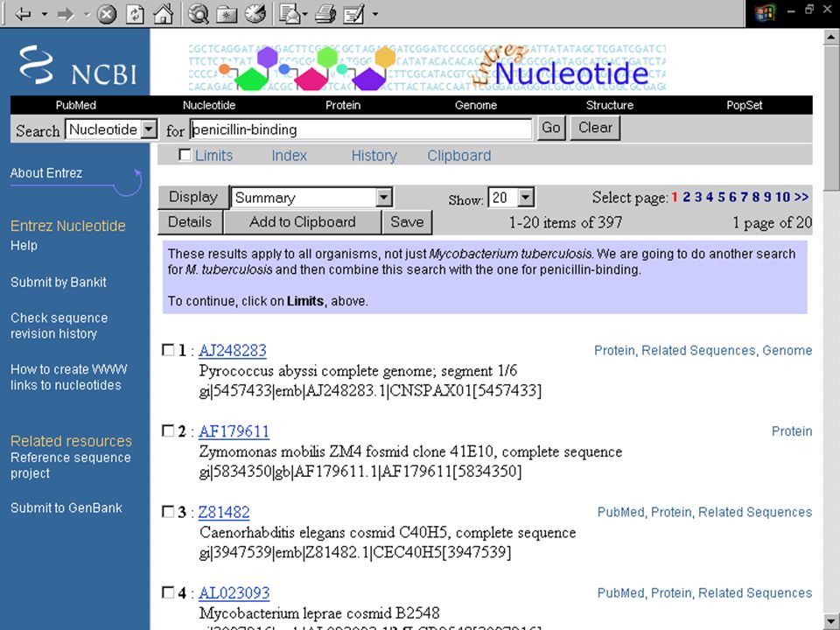Click the Clear button
Image resolution: width=840 pixels, height=630 pixels.
pyautogui.click(x=595, y=128)
